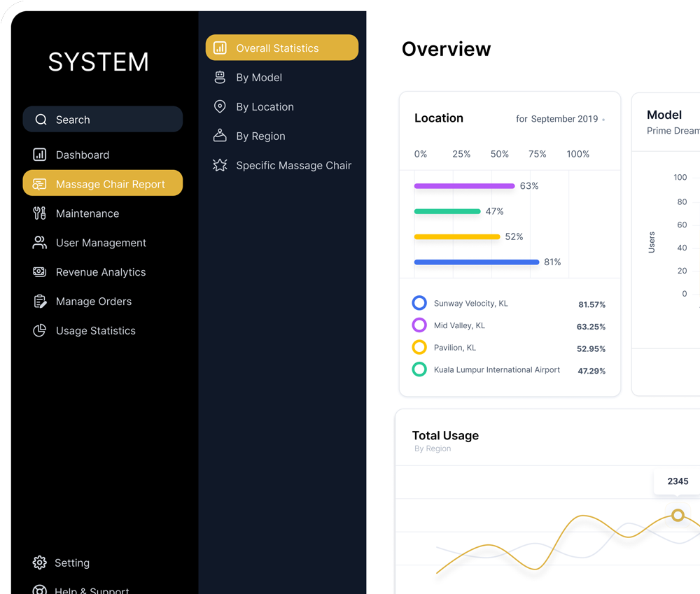Click the Setting gear icon
The width and height of the screenshot is (700, 594).
pyautogui.click(x=40, y=563)
